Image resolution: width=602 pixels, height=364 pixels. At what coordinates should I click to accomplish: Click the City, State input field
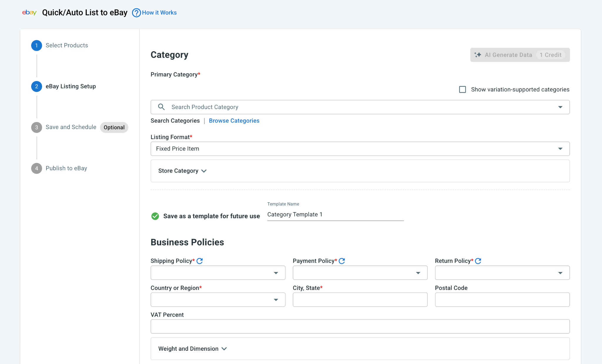click(360, 300)
